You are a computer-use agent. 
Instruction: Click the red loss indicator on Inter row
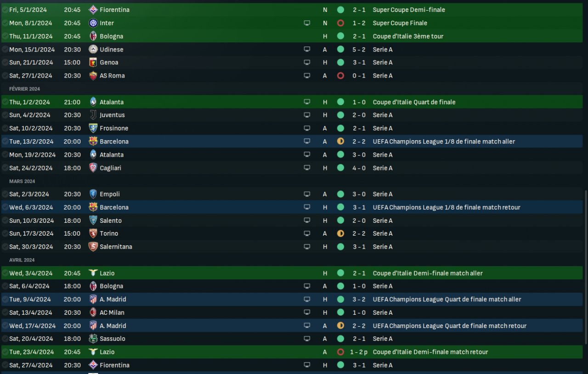point(340,23)
